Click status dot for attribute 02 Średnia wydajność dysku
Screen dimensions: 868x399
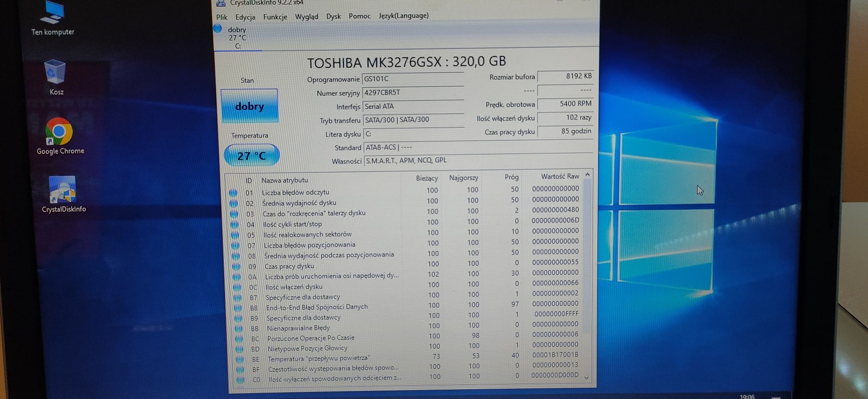pos(233,203)
